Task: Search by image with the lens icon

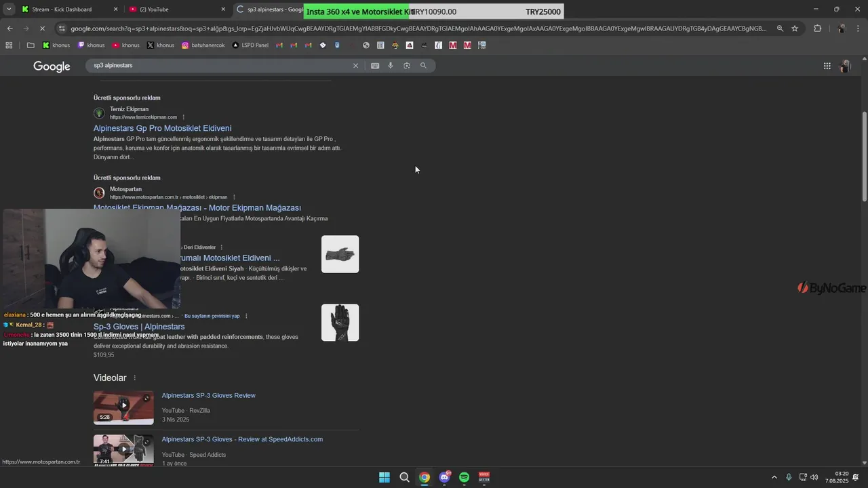Action: pos(407,66)
